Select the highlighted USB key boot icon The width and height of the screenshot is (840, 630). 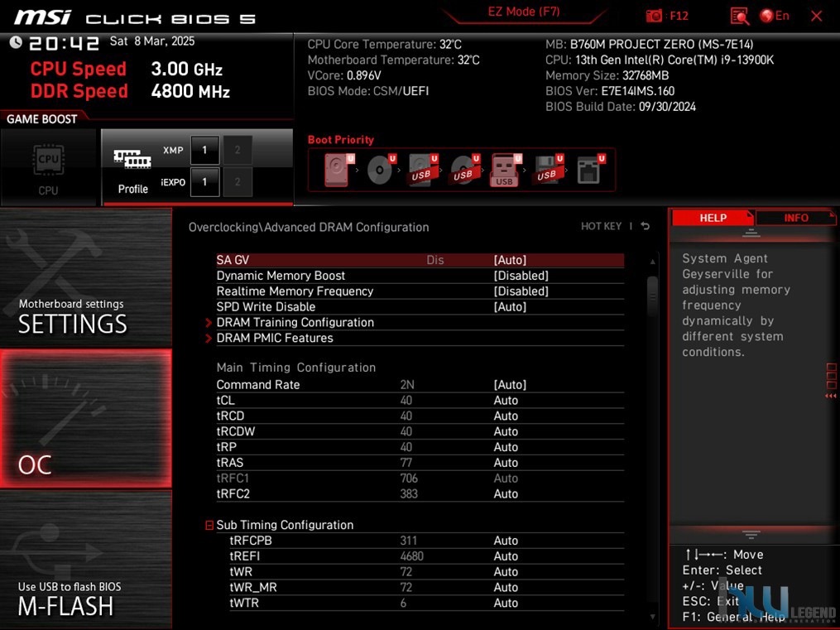pos(505,170)
